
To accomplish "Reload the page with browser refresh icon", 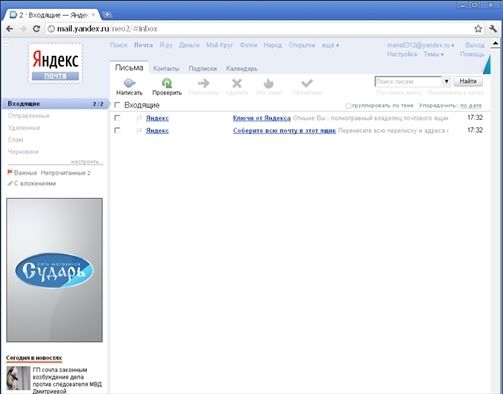I will (36, 29).
